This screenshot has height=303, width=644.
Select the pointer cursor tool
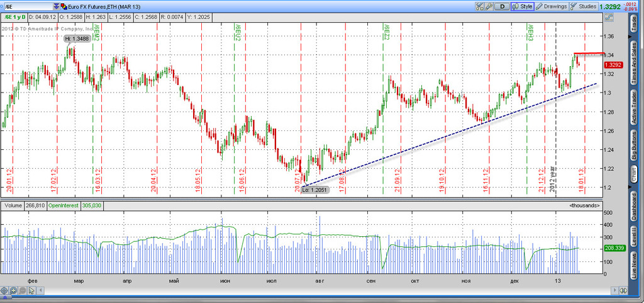coord(31,290)
